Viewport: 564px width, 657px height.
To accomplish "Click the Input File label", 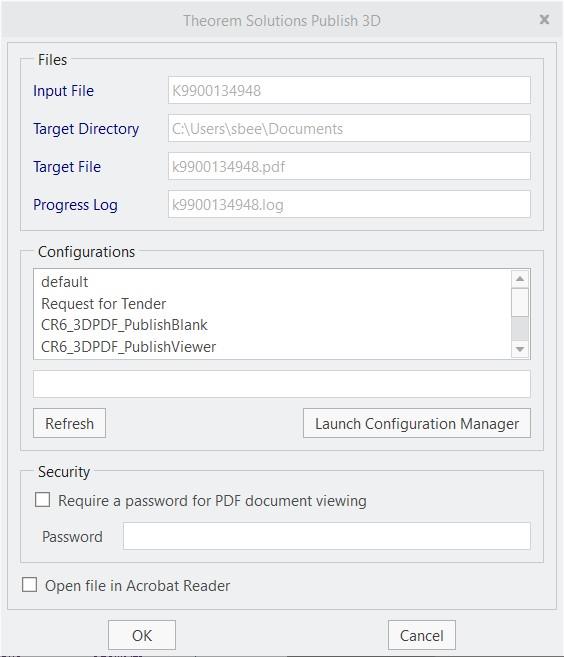I will point(63,91).
